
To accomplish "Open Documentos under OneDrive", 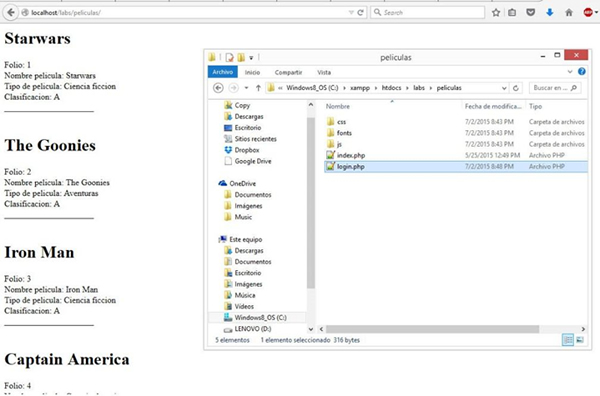I will pos(253,195).
